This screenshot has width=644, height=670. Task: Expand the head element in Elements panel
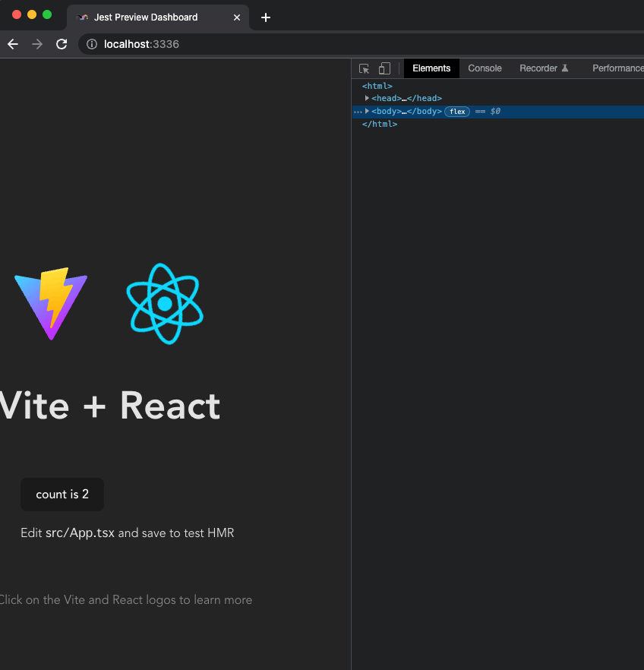pos(367,98)
